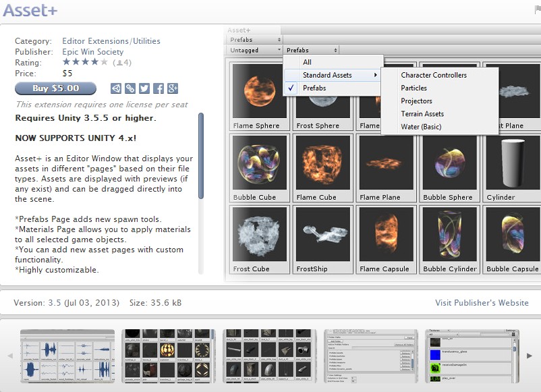Choose Water (Basic) from the submenu

click(440, 127)
